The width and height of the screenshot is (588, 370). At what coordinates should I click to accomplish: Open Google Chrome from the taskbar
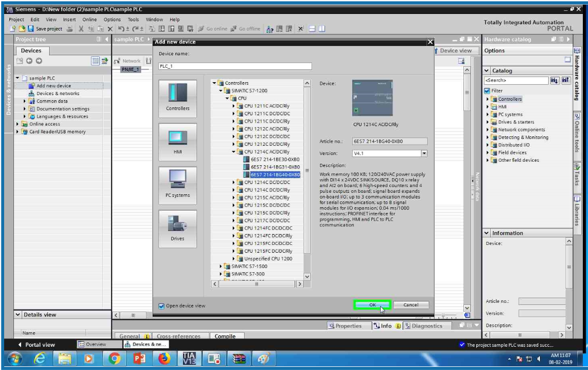point(114,359)
